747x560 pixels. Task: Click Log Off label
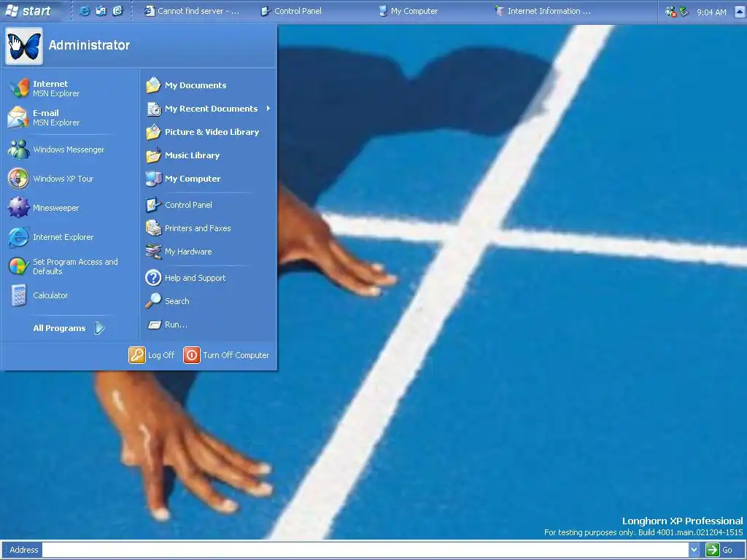[161, 355]
